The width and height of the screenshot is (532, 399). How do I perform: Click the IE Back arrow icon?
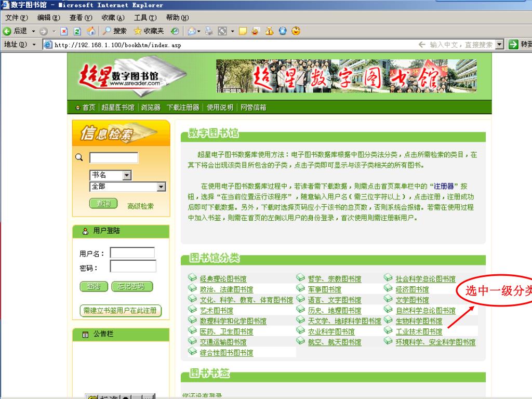coord(7,31)
